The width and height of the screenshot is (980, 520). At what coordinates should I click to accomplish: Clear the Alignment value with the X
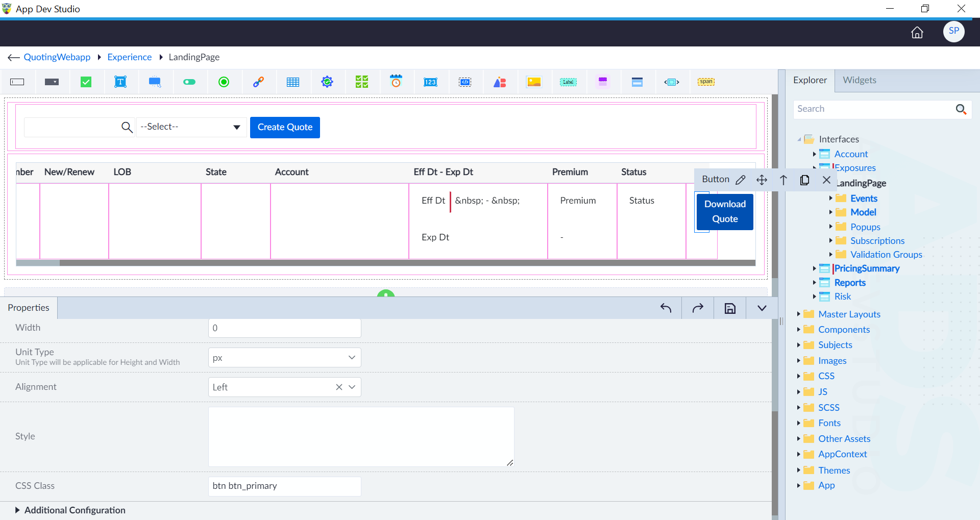coord(339,387)
